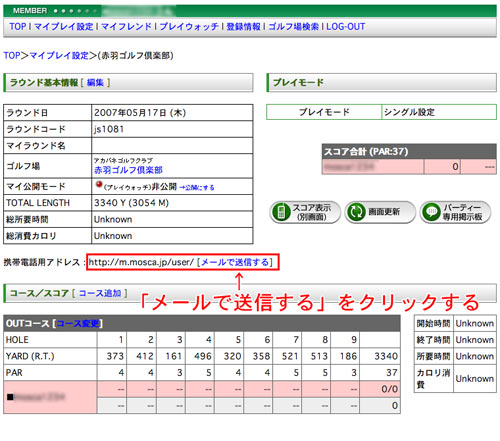
Task: Open the 赤羽ゴルフ倶楽部 golf course link
Action: click(x=128, y=170)
